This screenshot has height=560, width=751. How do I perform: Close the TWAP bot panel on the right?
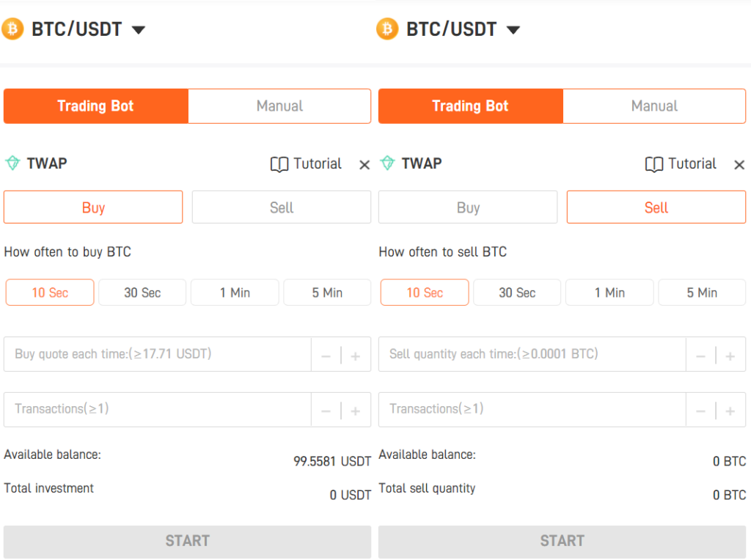[739, 165]
